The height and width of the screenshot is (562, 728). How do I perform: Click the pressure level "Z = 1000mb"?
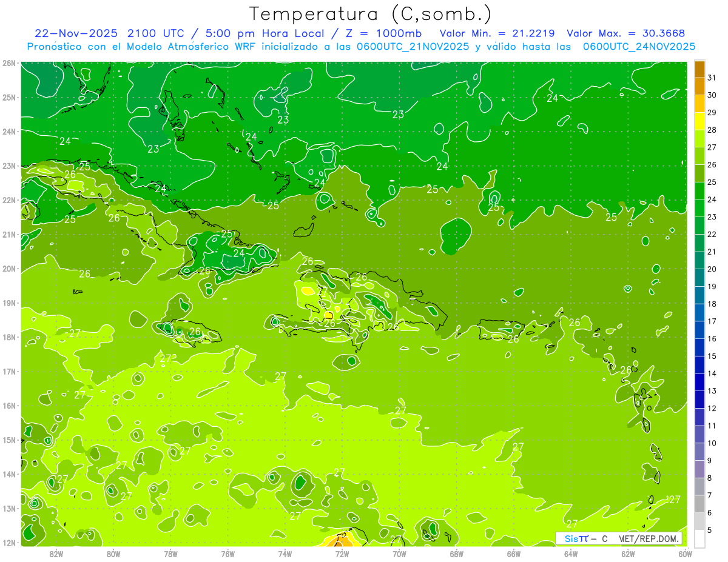tap(383, 33)
